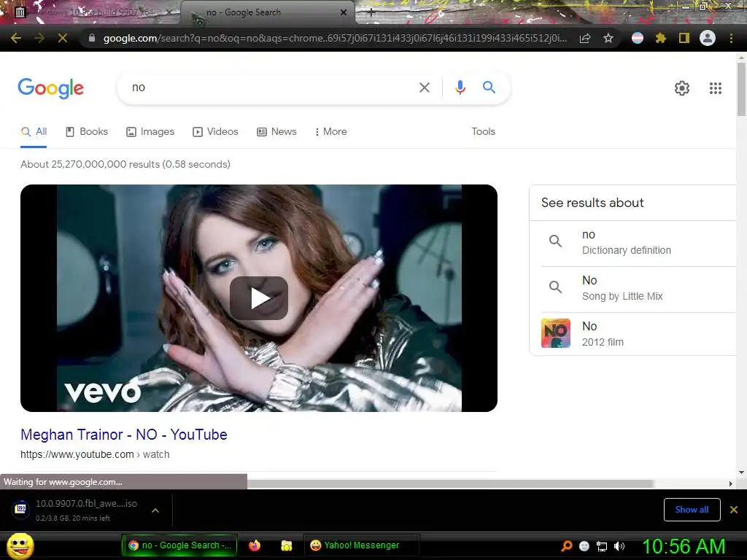Viewport: 747px width, 560px height.
Task: Switch to Chrome taskbar button
Action: pos(179,545)
